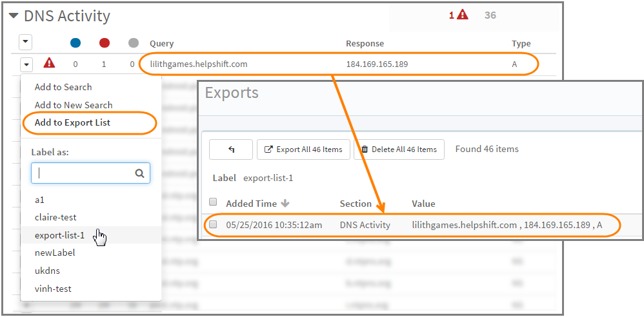The width and height of the screenshot is (644, 317).
Task: Select the export-list-1 label in dropdown
Action: [59, 235]
